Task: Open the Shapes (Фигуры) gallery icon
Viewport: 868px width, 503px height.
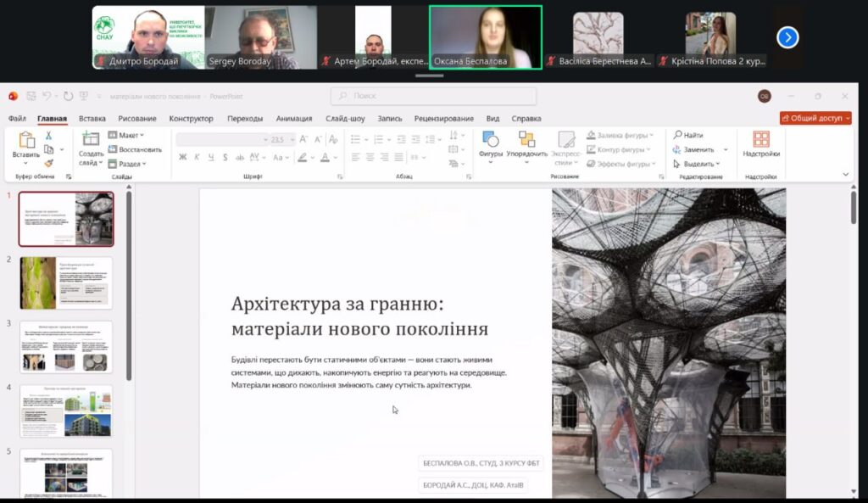Action: [x=490, y=140]
